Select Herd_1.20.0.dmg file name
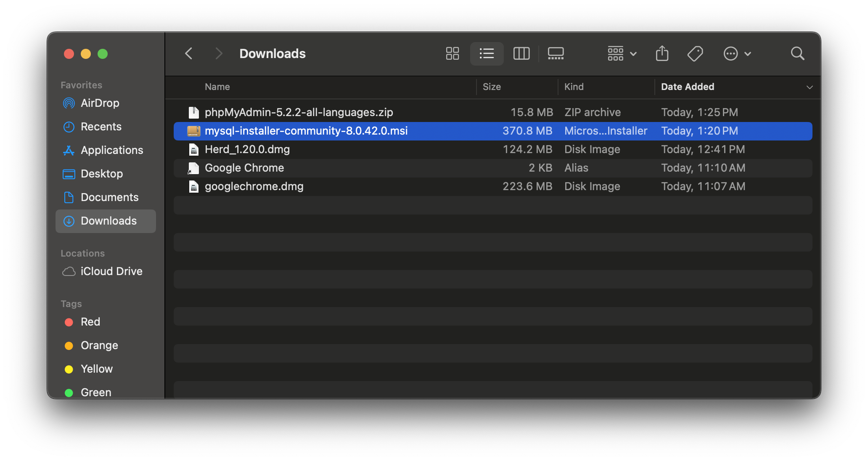868x461 pixels. click(247, 149)
